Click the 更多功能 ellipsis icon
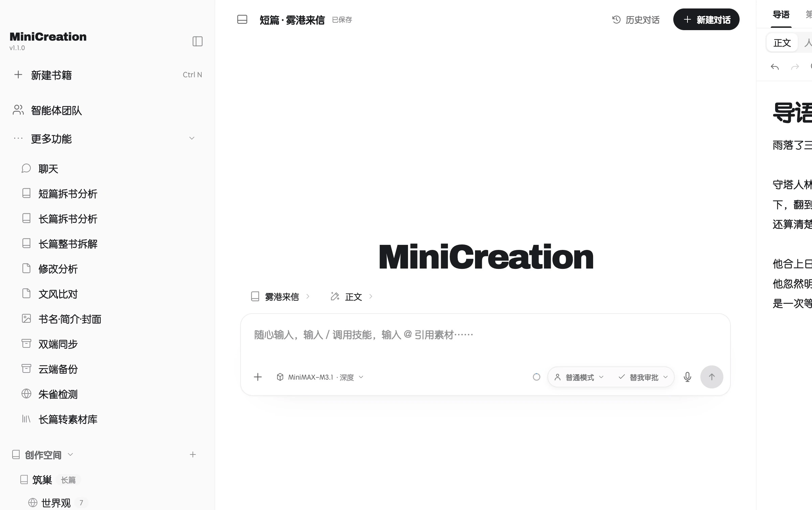The height and width of the screenshot is (510, 812). [18, 138]
